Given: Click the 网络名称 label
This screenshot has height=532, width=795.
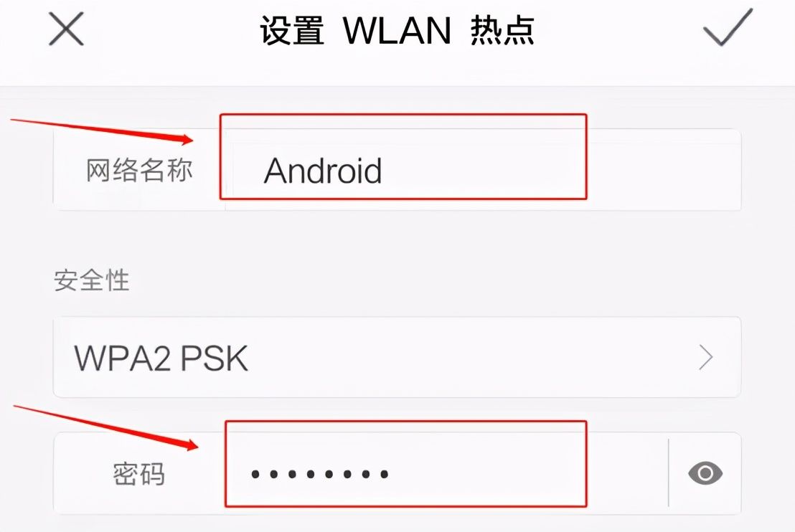Looking at the screenshot, I should point(139,170).
